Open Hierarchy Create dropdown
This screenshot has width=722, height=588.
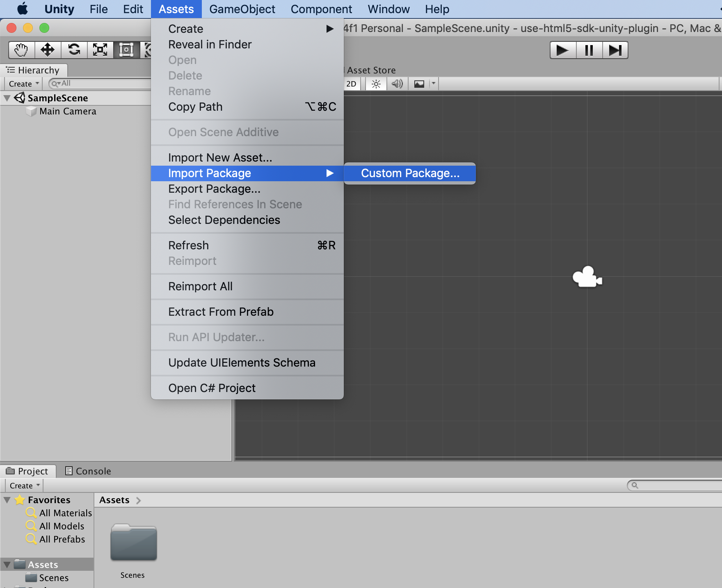pyautogui.click(x=24, y=84)
